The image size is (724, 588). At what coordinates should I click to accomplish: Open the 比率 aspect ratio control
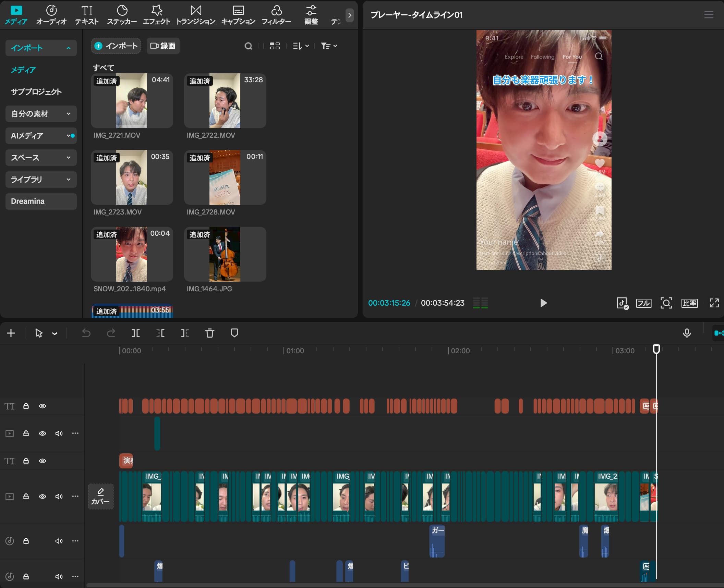point(689,303)
